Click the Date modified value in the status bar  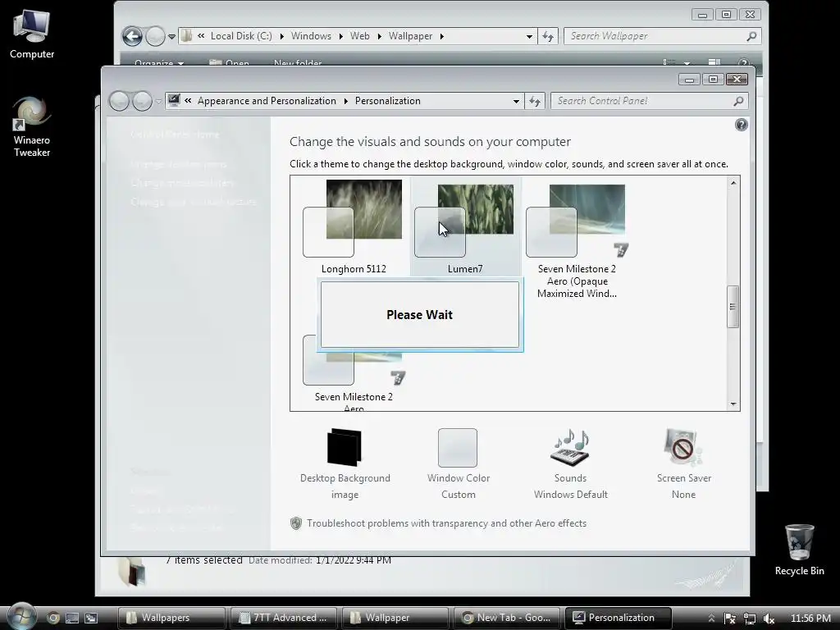point(353,560)
